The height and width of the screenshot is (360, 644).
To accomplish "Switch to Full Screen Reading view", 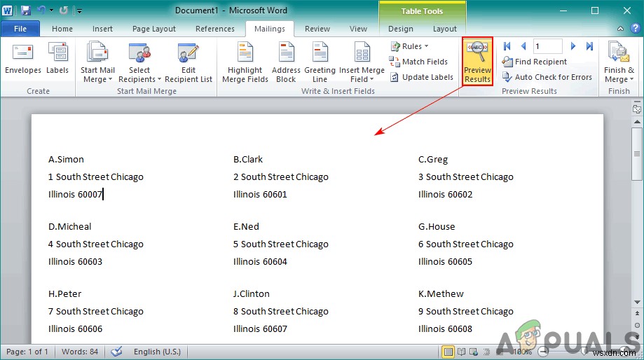I will tap(462, 352).
